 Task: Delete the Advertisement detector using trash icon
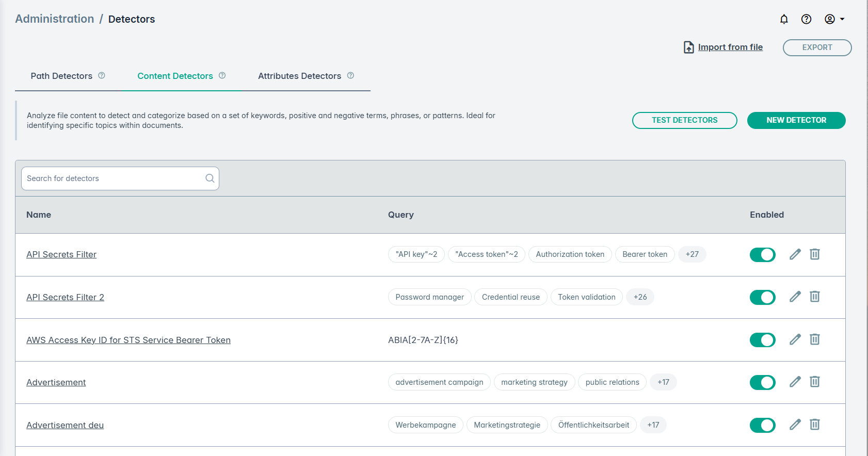815,382
